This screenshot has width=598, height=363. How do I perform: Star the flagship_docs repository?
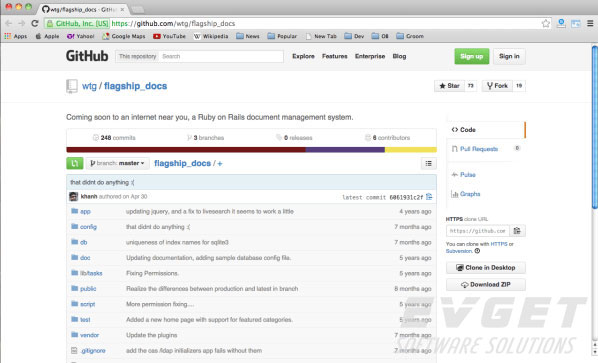point(449,86)
